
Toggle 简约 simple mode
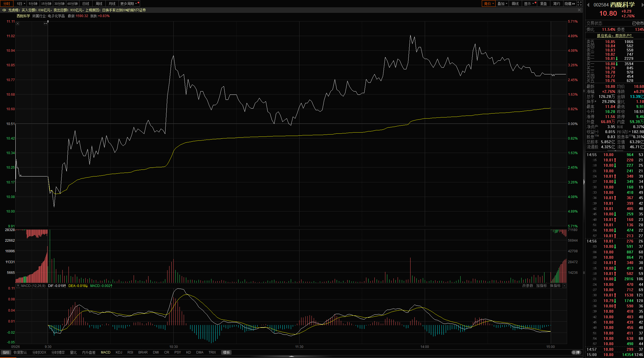click(x=556, y=4)
